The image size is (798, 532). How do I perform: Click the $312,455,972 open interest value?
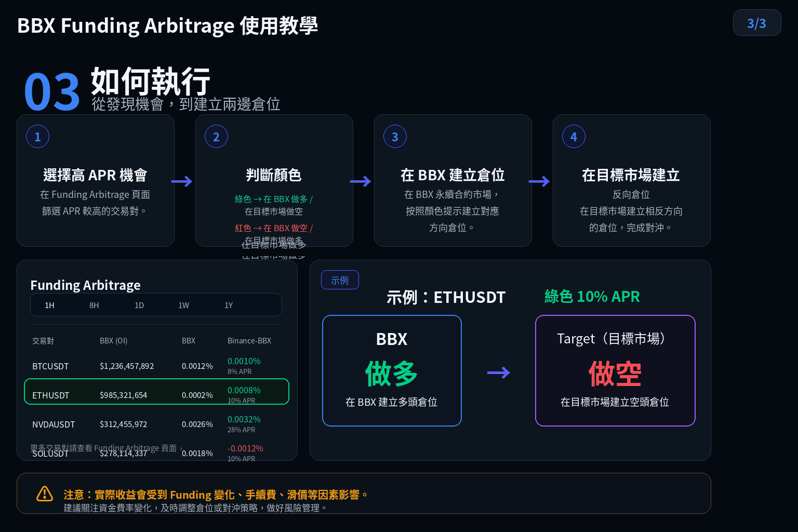point(123,424)
